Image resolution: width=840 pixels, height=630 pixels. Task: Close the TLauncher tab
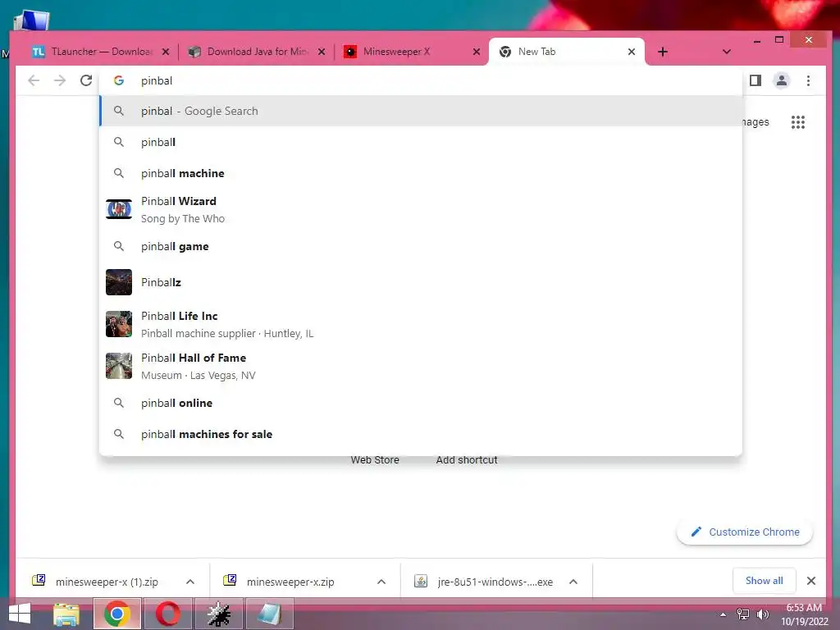(166, 52)
